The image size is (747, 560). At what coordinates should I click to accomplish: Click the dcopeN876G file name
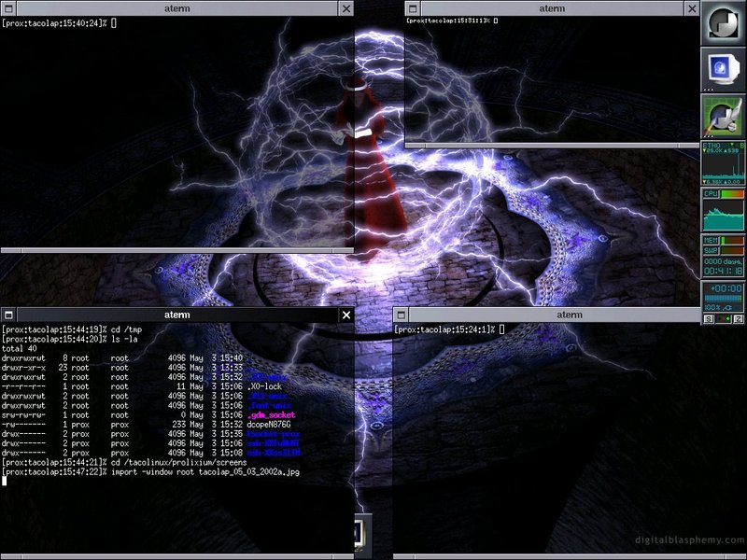269,425
